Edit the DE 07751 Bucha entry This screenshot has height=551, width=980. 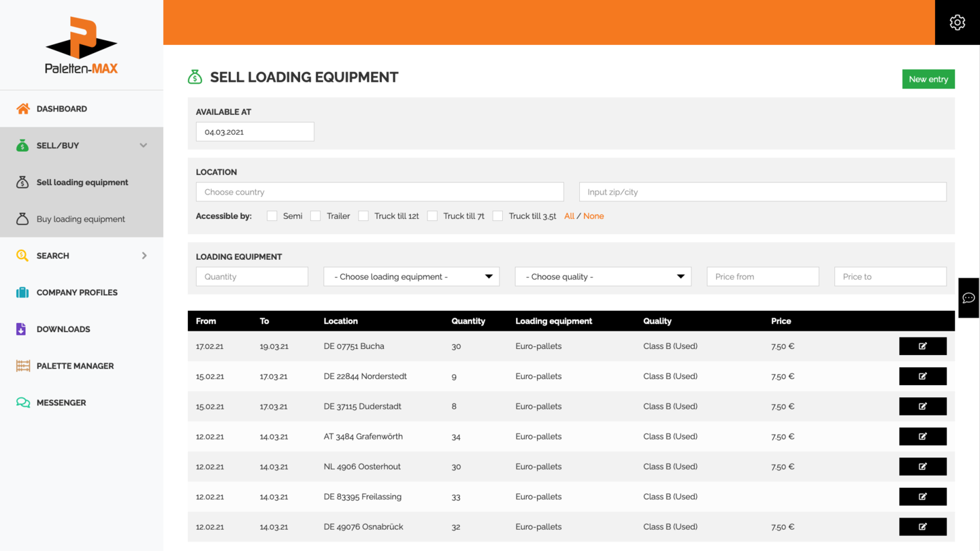(x=922, y=346)
